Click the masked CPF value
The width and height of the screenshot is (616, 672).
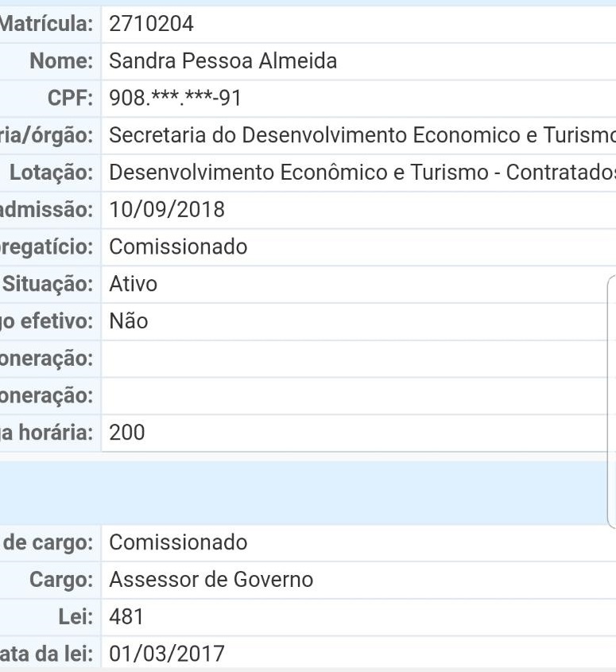[x=175, y=99]
